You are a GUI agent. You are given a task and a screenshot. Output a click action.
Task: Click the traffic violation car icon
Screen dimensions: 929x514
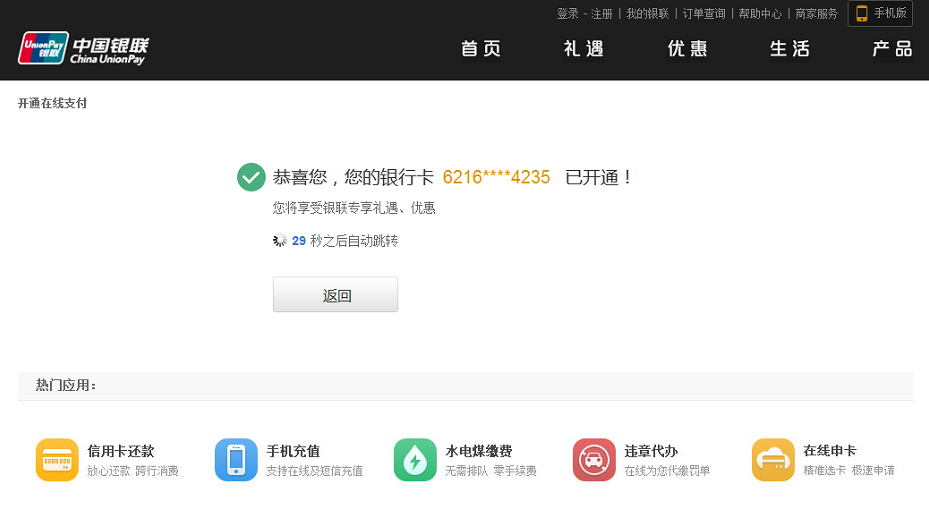[594, 460]
